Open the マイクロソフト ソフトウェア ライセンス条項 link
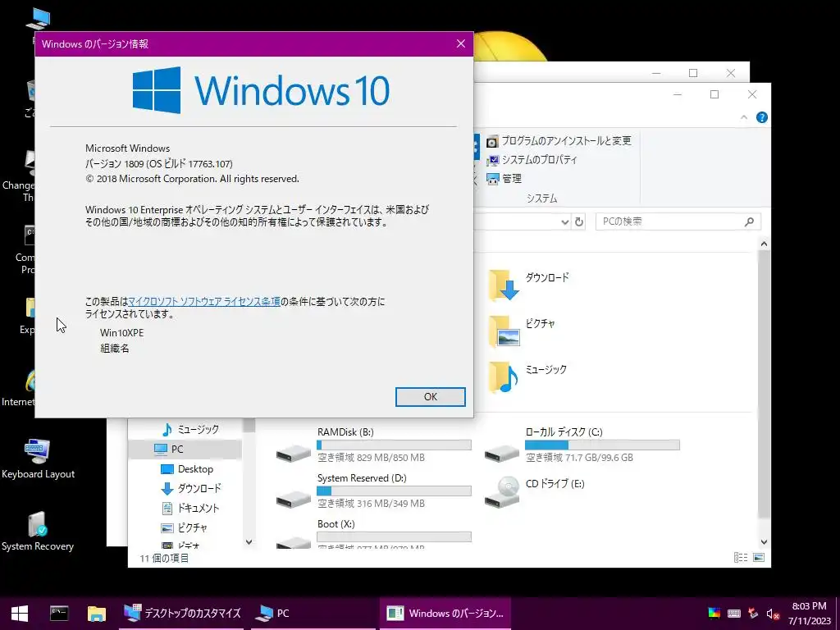This screenshot has height=630, width=840. click(204, 302)
